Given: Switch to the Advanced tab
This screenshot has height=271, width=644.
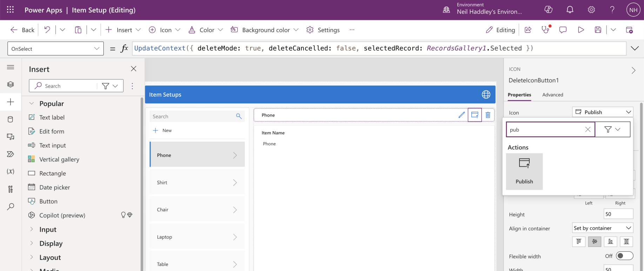Looking at the screenshot, I should [552, 95].
